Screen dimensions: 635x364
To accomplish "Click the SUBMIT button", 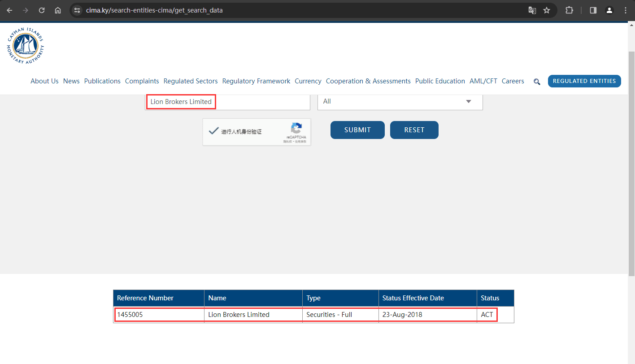I will click(357, 130).
